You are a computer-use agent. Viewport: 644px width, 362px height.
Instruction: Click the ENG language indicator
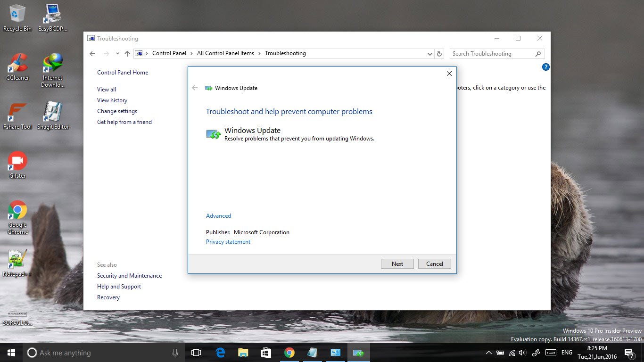click(x=567, y=353)
